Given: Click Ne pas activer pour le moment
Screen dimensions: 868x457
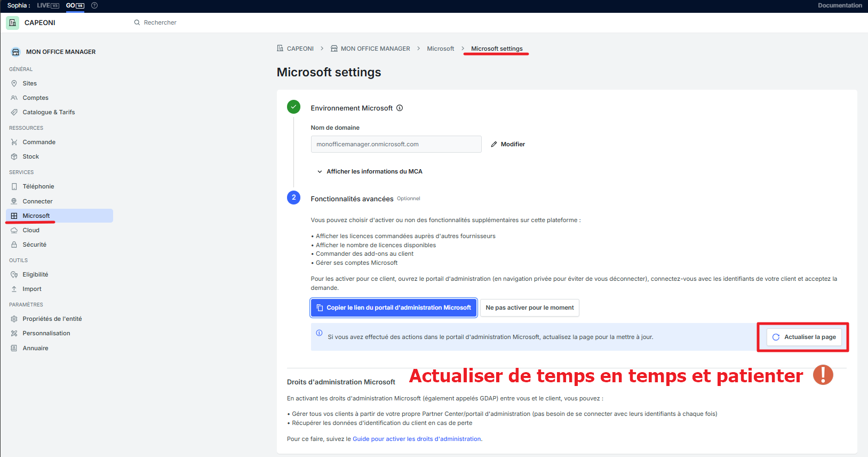Looking at the screenshot, I should coord(530,308).
